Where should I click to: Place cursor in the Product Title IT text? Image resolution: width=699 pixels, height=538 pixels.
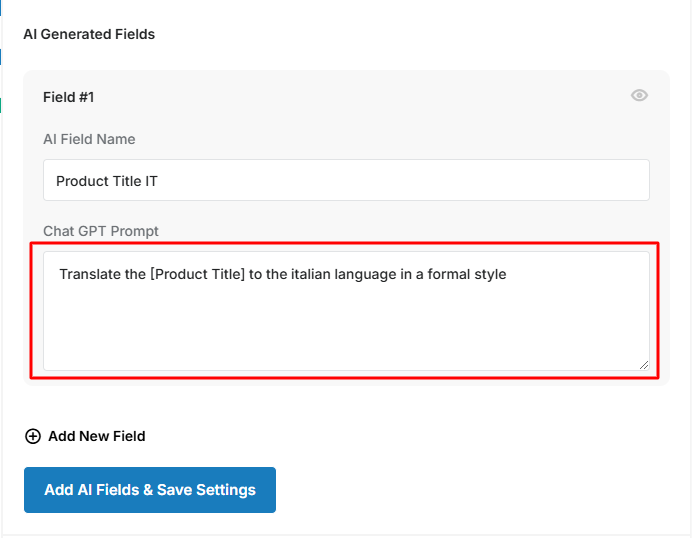pyautogui.click(x=107, y=181)
